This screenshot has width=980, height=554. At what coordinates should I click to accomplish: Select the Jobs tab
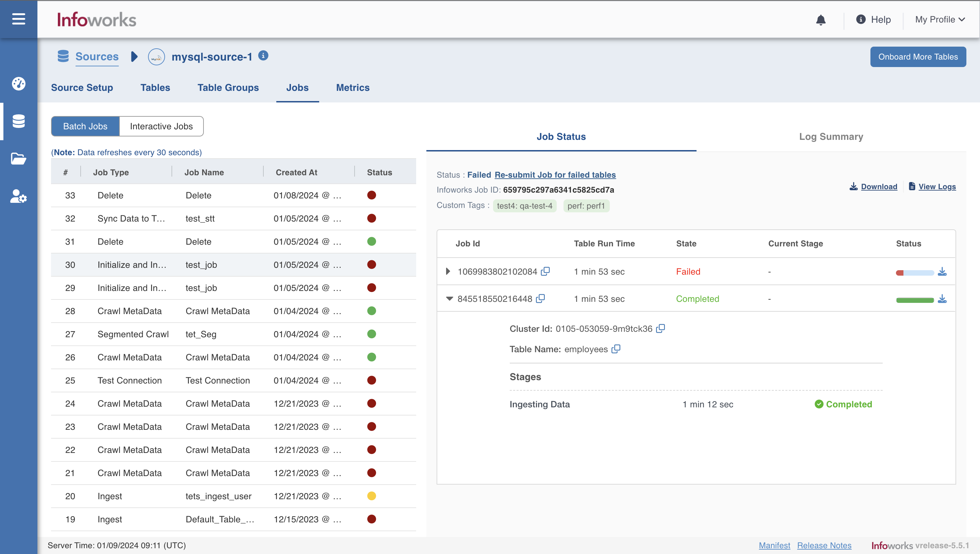pos(297,87)
